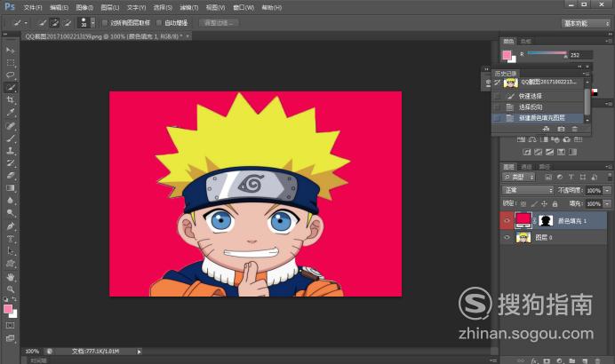
Task: Toggle layer filtering switch in Layers panel
Action: coord(609,177)
